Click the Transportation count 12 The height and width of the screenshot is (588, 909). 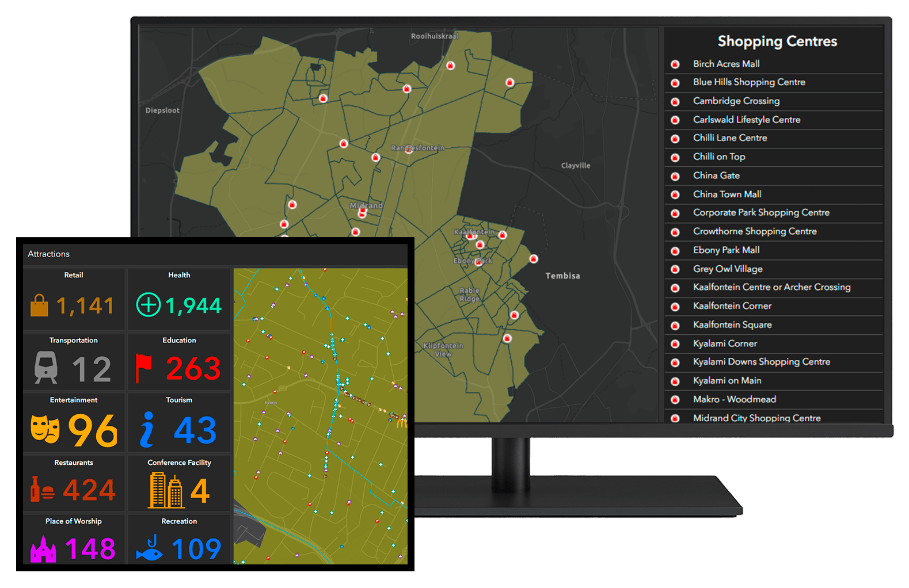[92, 369]
